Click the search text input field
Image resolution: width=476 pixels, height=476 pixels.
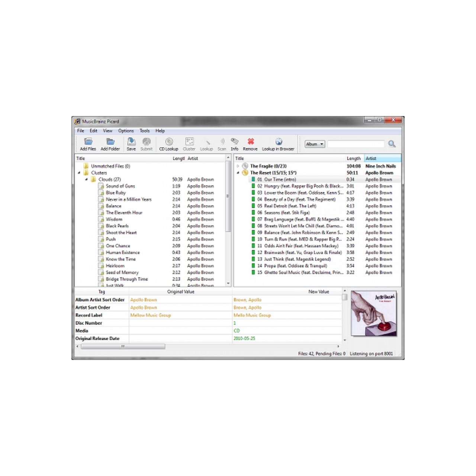point(356,144)
